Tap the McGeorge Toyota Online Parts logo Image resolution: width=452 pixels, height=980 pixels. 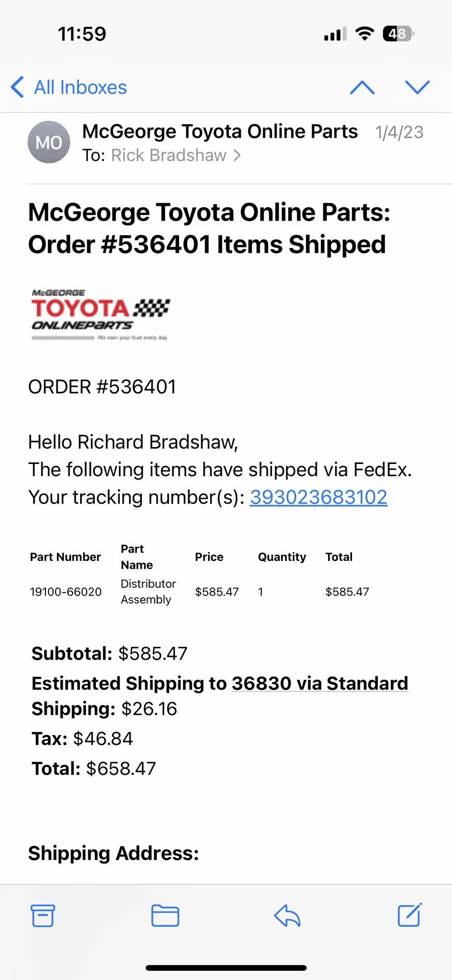click(100, 314)
